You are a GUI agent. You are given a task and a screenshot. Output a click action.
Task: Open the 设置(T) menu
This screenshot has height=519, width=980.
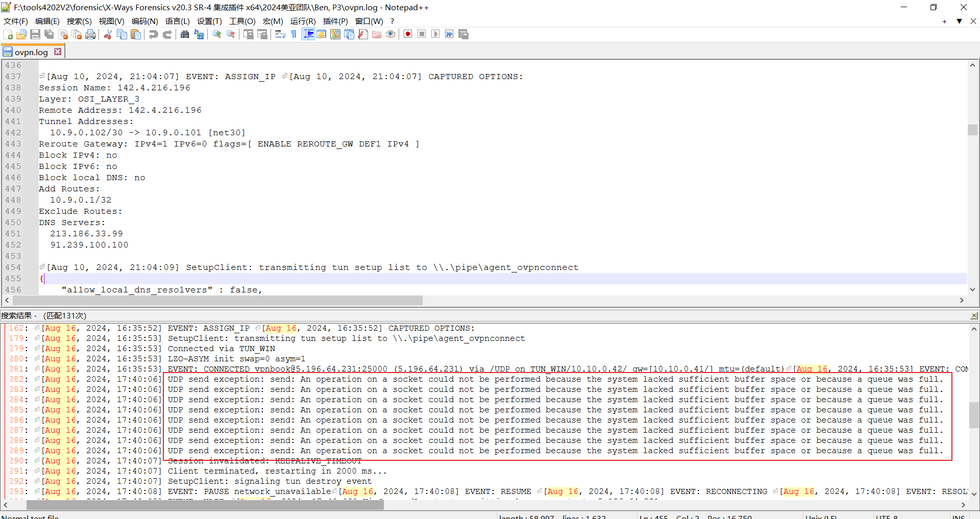[210, 21]
